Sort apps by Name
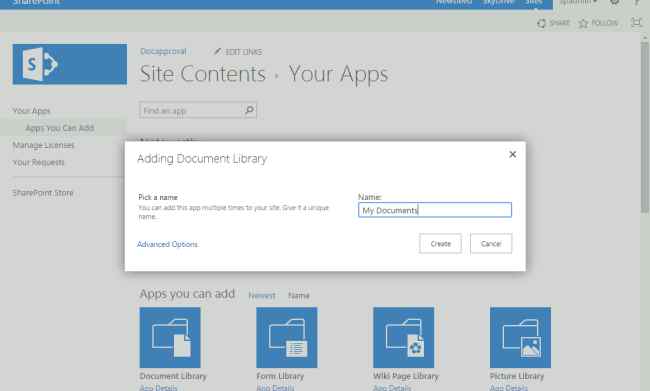Viewport: 650px width, 391px height. pos(299,296)
